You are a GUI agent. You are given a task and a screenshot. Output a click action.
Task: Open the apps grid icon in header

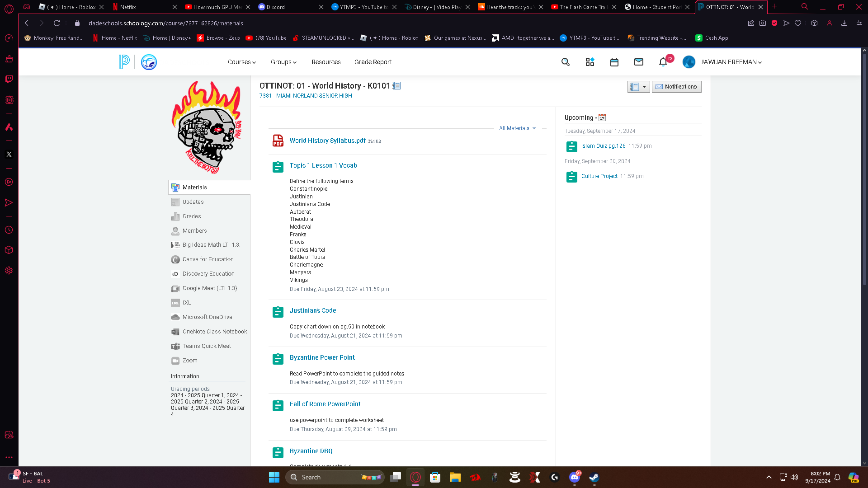click(x=590, y=62)
